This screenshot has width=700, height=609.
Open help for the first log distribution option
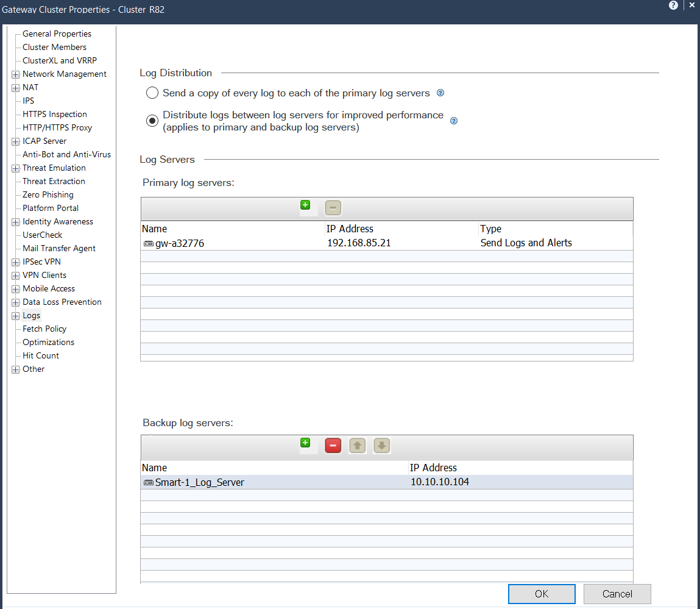(x=440, y=93)
